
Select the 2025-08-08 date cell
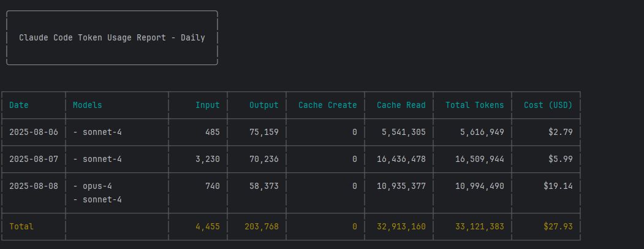click(x=34, y=186)
